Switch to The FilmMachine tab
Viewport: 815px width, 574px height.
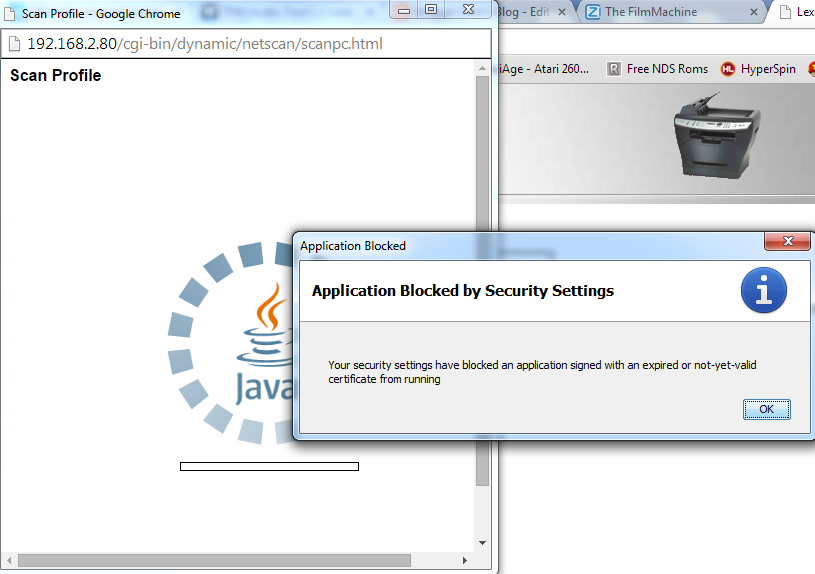pos(669,12)
